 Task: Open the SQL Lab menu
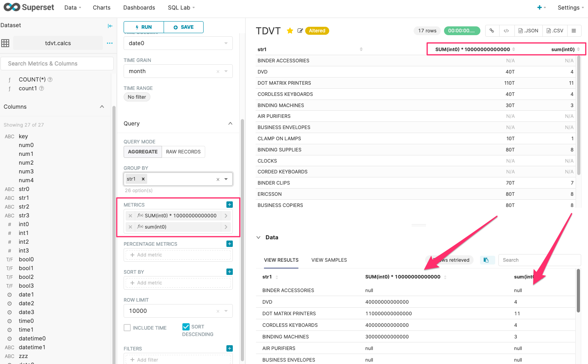[182, 8]
